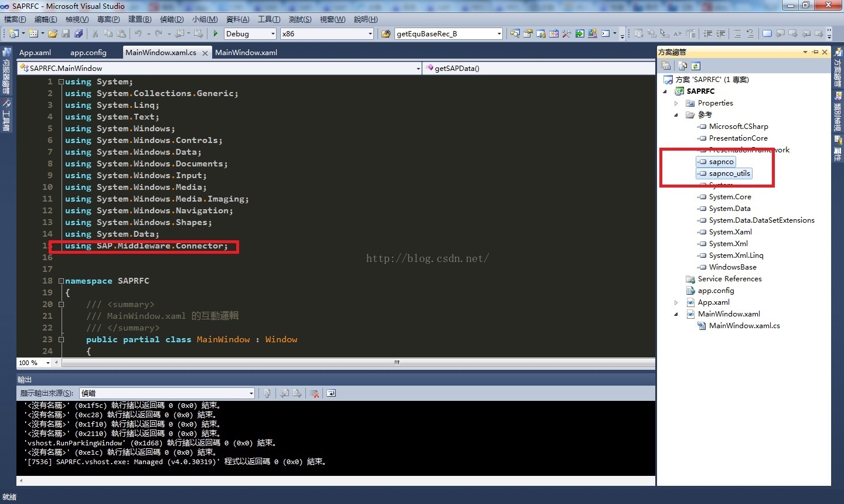The width and height of the screenshot is (844, 504).
Task: Click the Properties icon in the Solution Explorer toolbar
Action: coord(666,66)
